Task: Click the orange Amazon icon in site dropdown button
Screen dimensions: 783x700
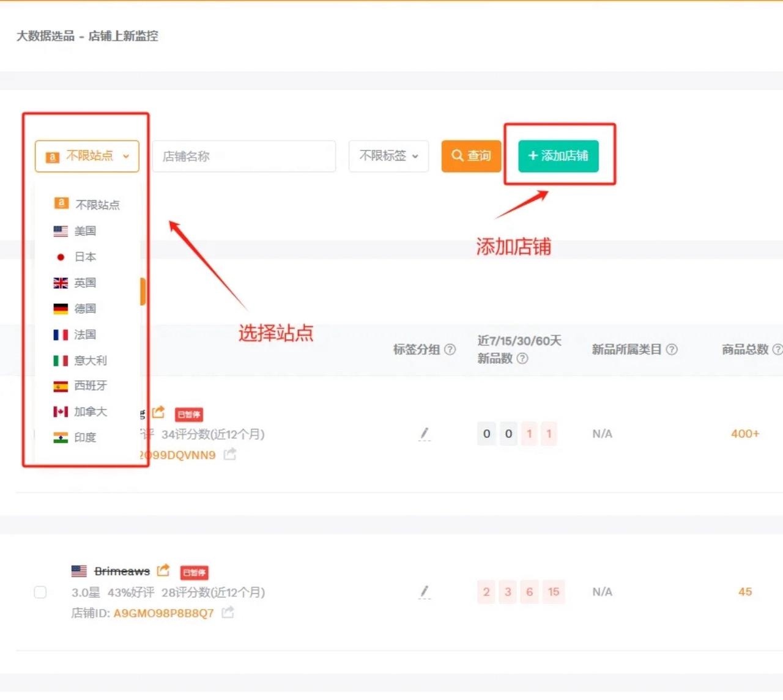Action: (53, 157)
